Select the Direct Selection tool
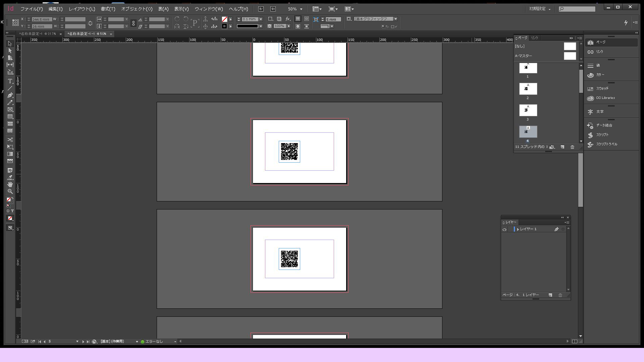Viewport: 644px width, 362px height. [x=10, y=51]
